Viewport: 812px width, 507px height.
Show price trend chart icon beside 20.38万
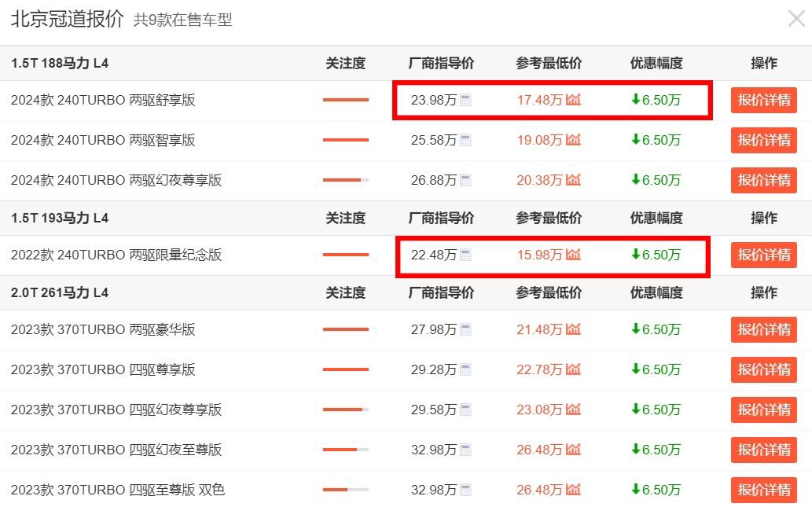click(x=573, y=180)
